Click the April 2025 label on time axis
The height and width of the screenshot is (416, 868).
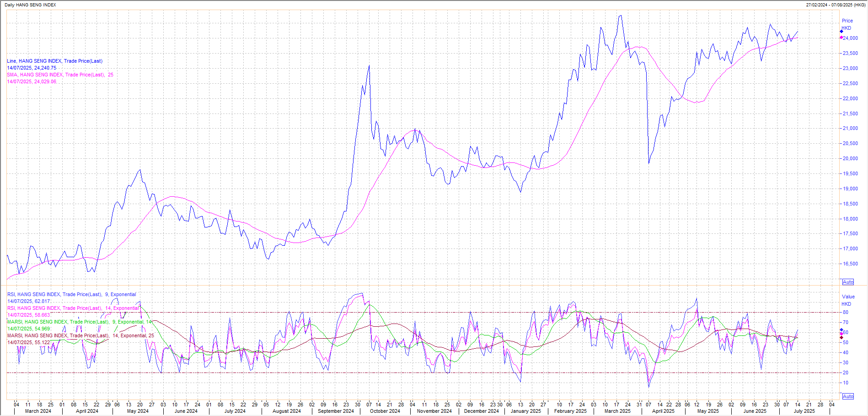point(663,411)
